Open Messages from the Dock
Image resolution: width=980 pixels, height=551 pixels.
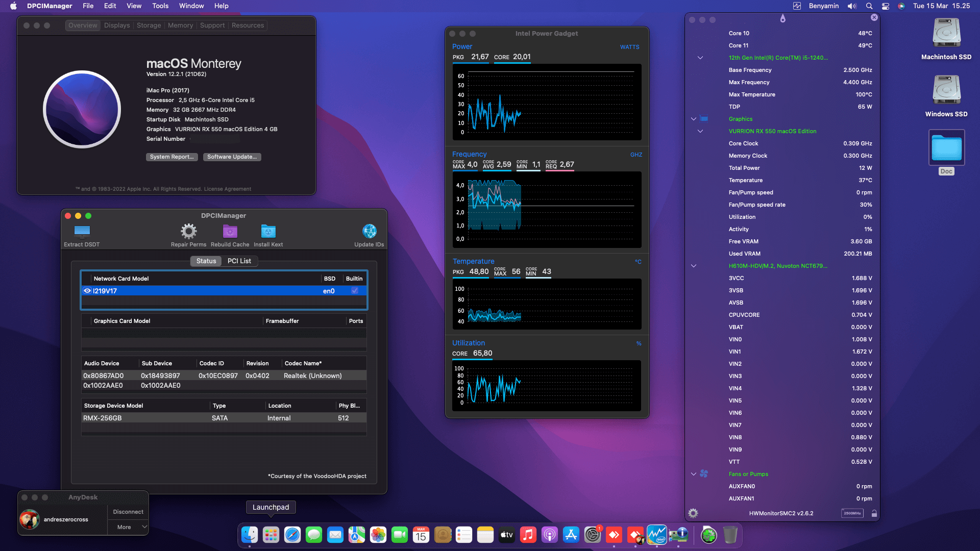(x=314, y=535)
